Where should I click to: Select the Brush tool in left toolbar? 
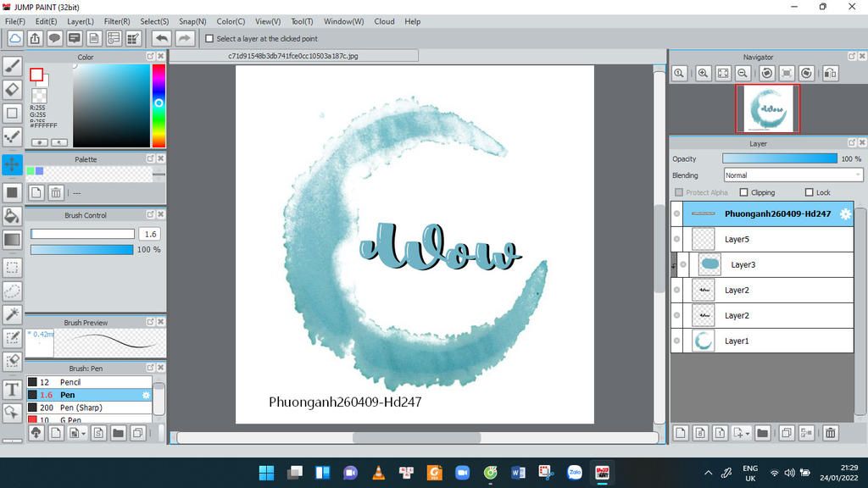point(12,66)
